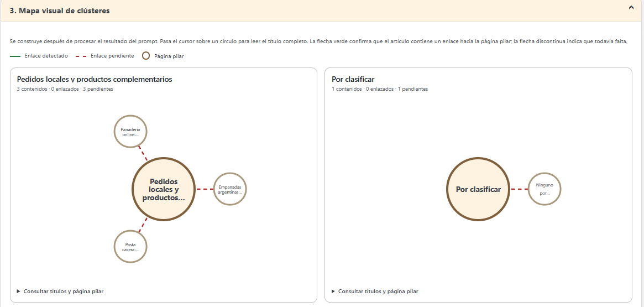Click the red dashed 'Enlace pendiente' legend line

click(x=81, y=56)
